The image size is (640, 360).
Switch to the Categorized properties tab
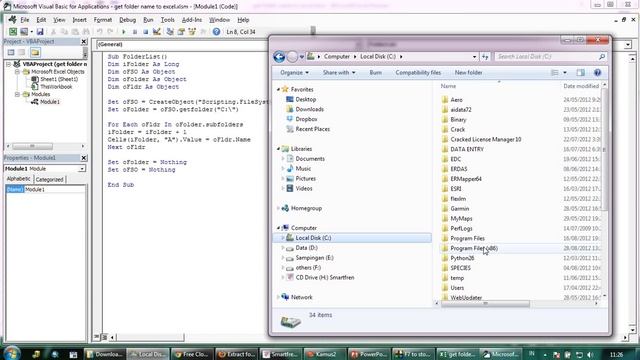coord(49,180)
